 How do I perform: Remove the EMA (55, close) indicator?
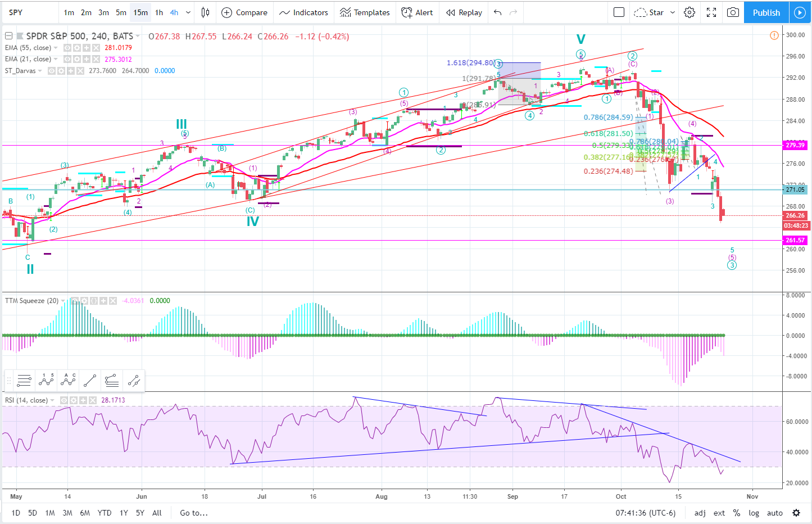click(96, 48)
